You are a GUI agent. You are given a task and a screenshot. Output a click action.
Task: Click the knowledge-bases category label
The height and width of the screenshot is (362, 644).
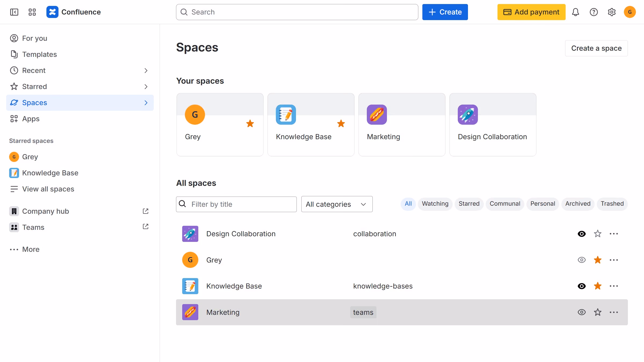pos(383,286)
